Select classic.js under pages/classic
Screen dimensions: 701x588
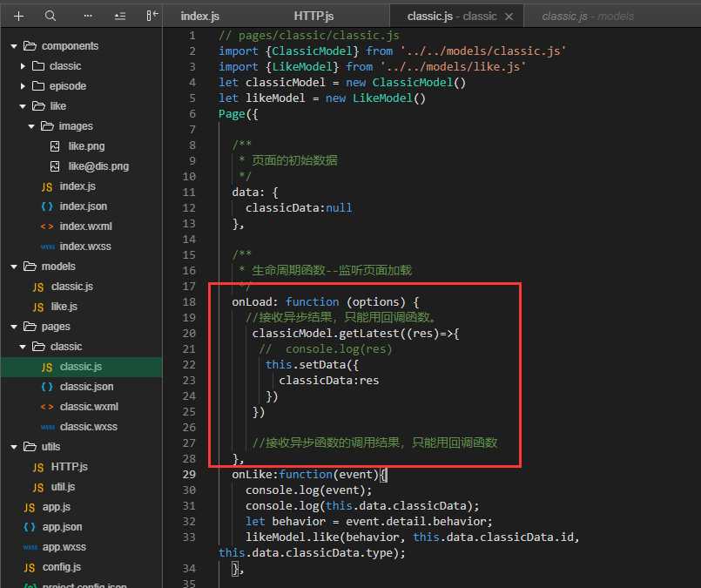[x=81, y=367]
